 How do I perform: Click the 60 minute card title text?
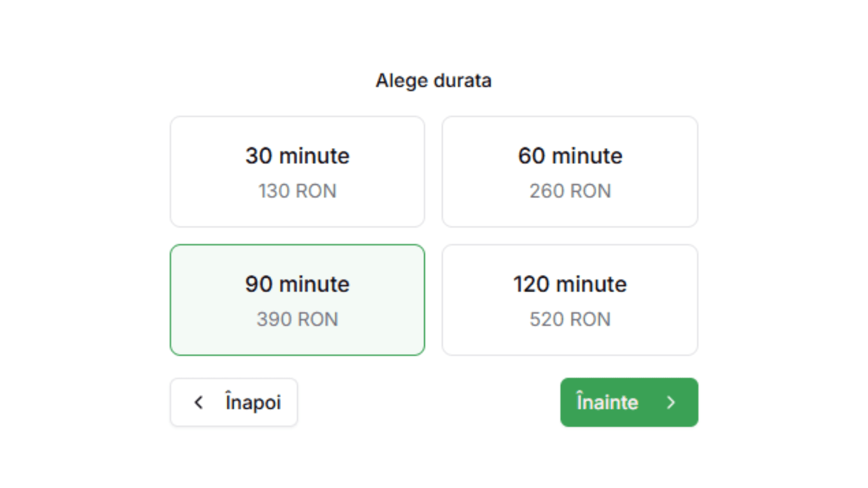coord(570,156)
